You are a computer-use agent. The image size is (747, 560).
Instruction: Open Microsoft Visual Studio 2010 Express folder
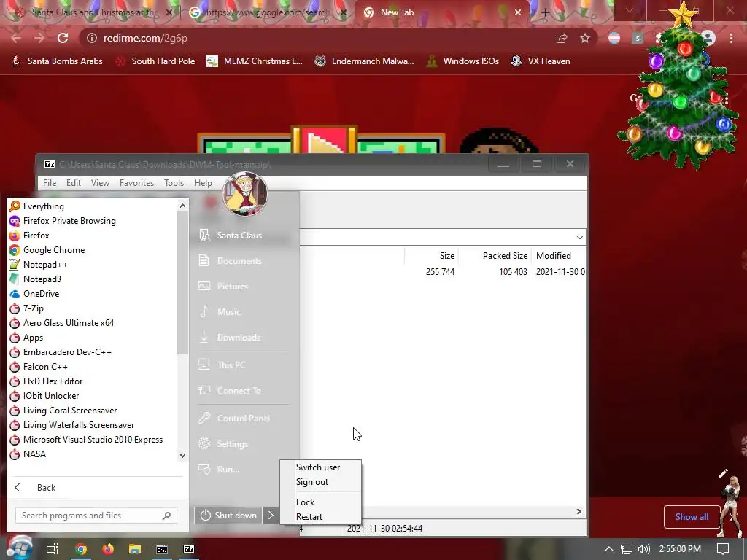pyautogui.click(x=93, y=440)
